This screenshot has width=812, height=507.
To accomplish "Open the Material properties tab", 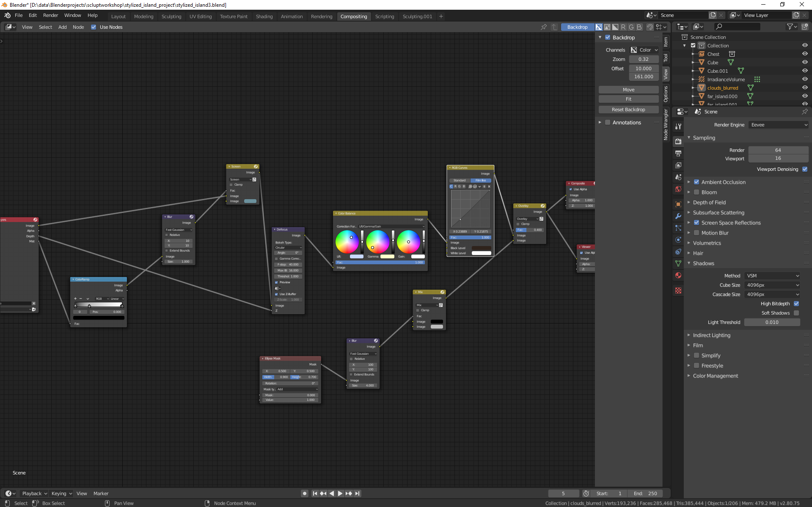I will pyautogui.click(x=678, y=275).
